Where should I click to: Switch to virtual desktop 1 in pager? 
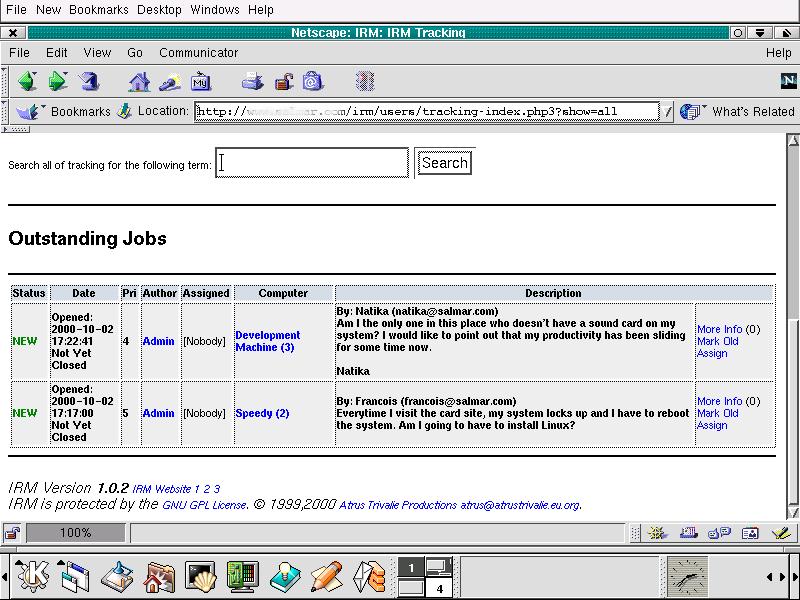(x=411, y=568)
